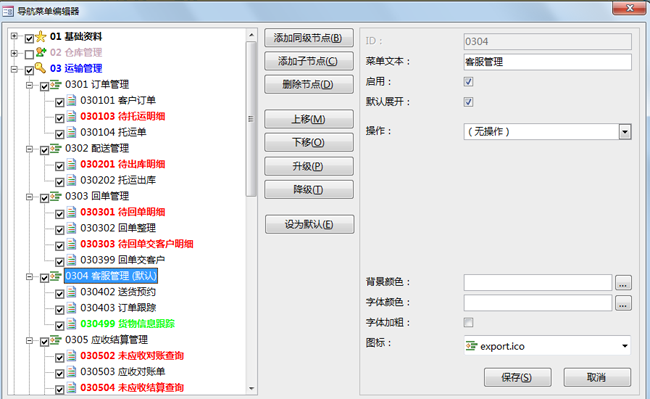This screenshot has width=650, height=399.
Task: Click the 菜单文本 input field
Action: click(x=548, y=62)
